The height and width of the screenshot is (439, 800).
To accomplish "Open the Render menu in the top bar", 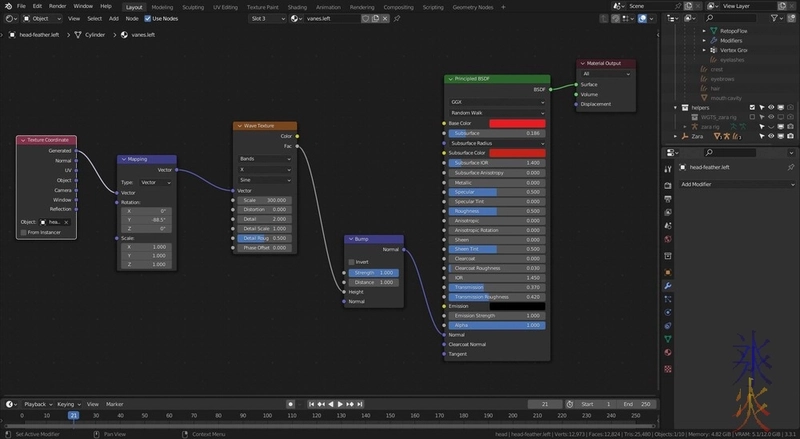I will [57, 6].
